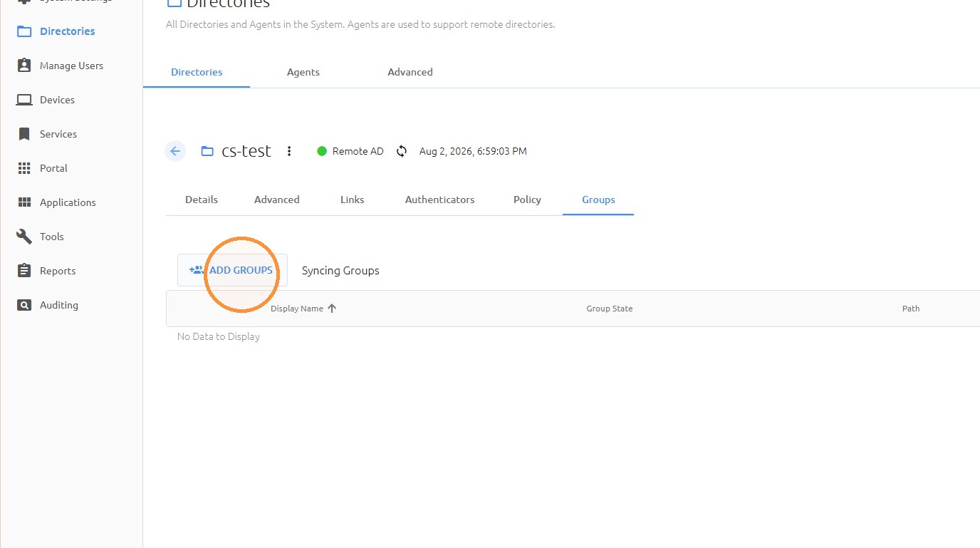980x548 pixels.
Task: Click the Path column header
Action: pyautogui.click(x=911, y=309)
